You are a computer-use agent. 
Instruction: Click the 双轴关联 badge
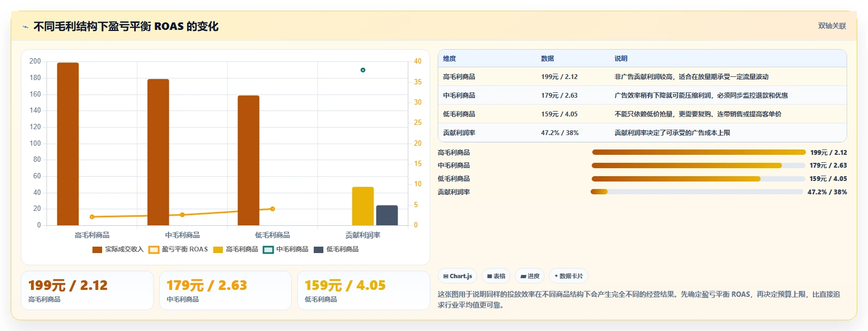832,26
